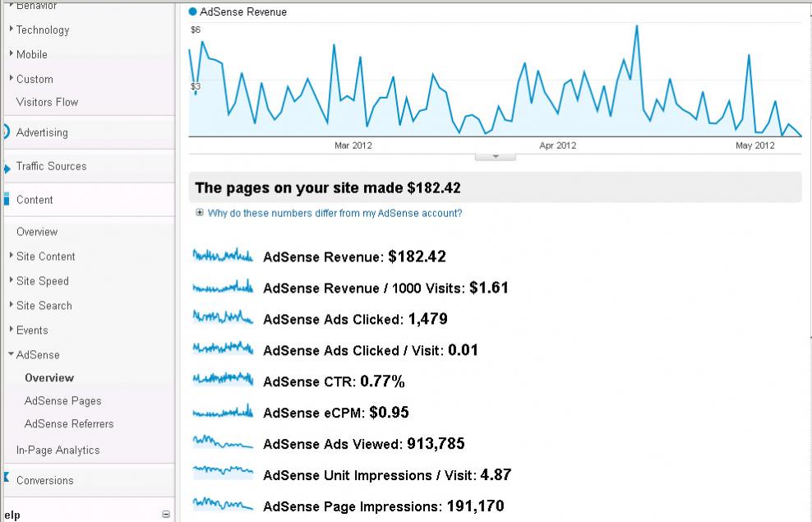Select AdSense Unit Impressions / Visit sparkline

point(223,472)
